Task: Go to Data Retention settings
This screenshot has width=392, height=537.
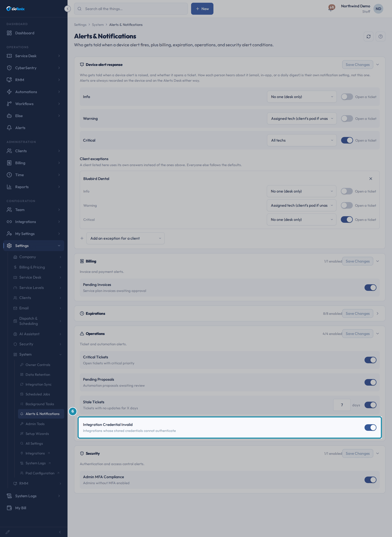Action: [38, 374]
